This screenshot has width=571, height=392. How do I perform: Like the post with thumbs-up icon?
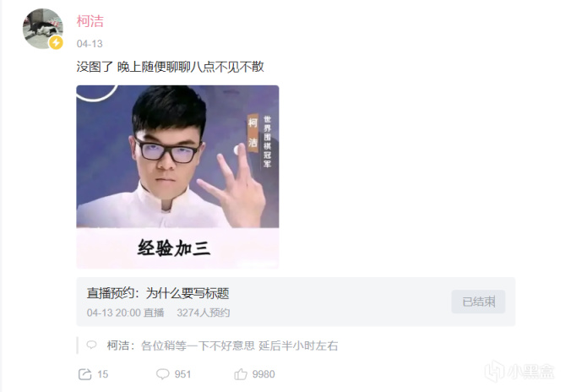(x=241, y=373)
